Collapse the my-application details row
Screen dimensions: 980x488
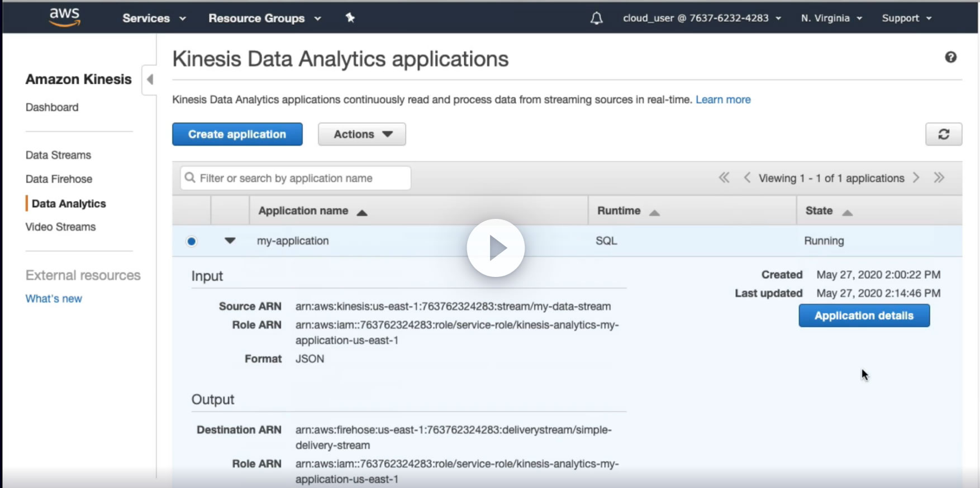(230, 241)
